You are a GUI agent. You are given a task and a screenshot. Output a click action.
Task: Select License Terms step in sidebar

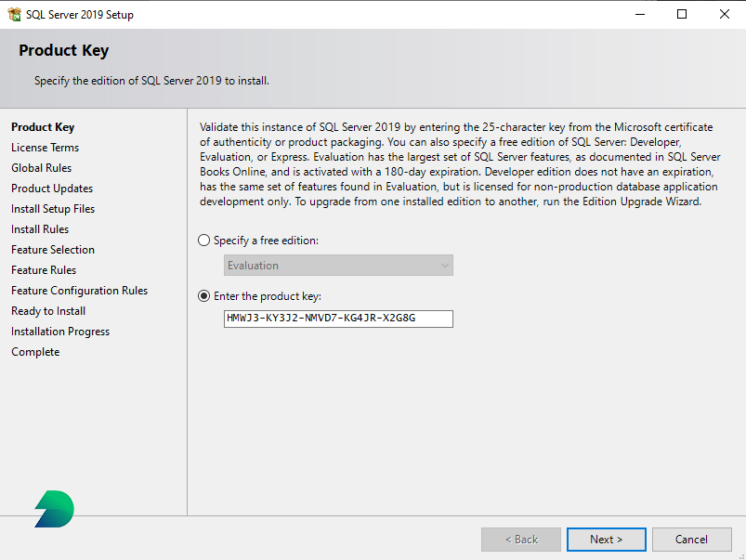coord(46,148)
